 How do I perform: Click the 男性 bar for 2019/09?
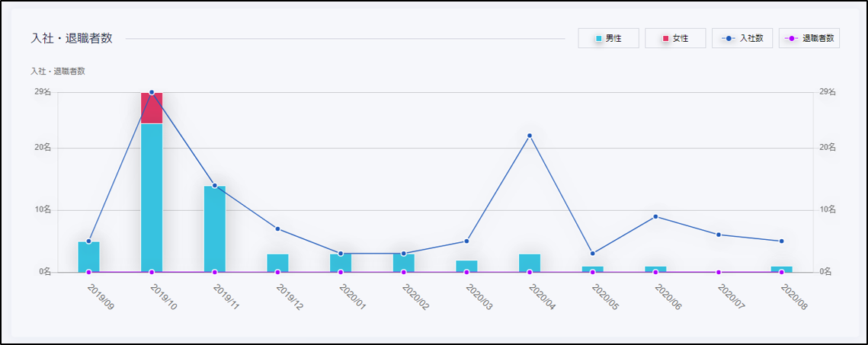point(88,257)
